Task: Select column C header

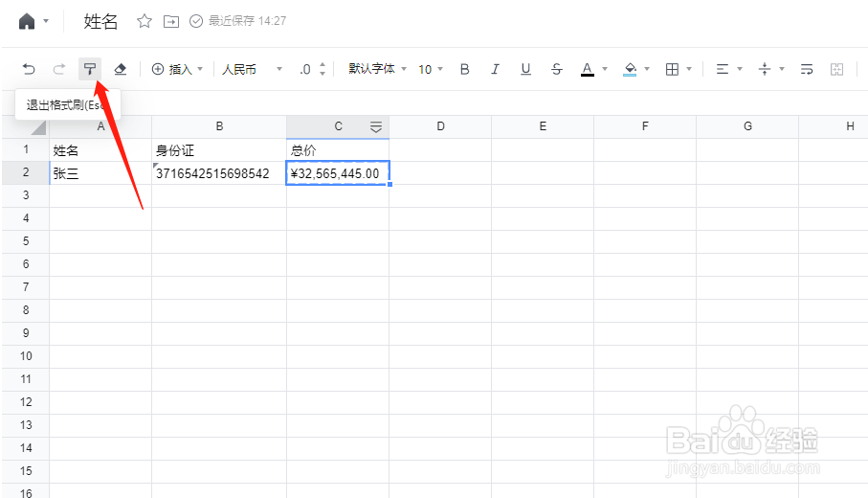Action: click(338, 126)
